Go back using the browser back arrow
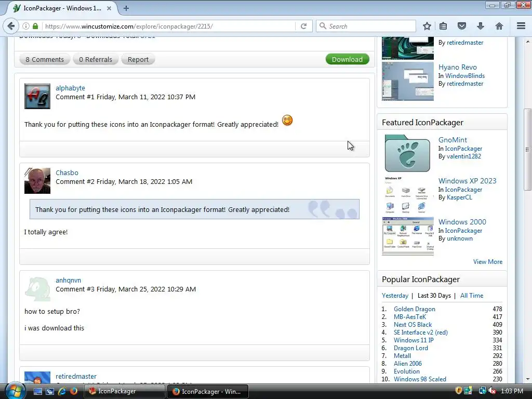 click(11, 26)
